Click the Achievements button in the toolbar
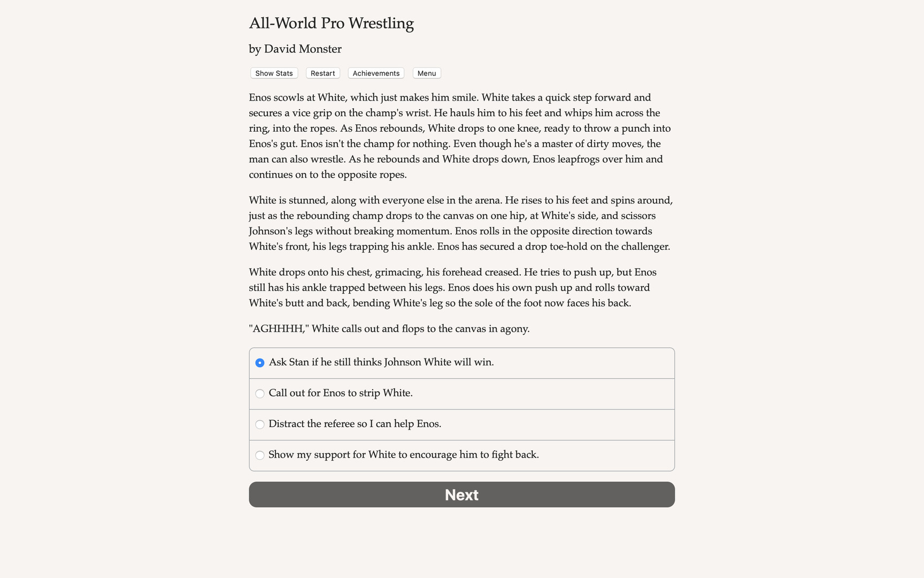The image size is (924, 578). [375, 73]
